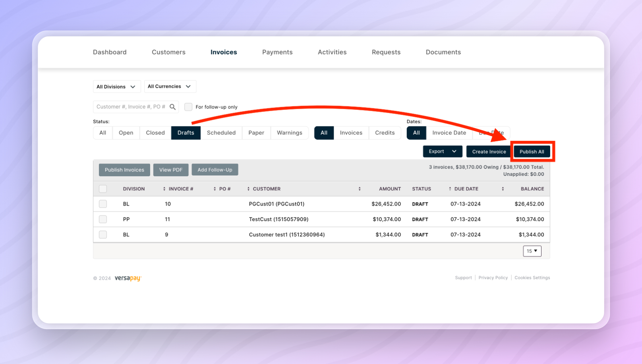Viewport: 642px width, 364px height.
Task: Show only Credits type filter
Action: [x=385, y=133]
